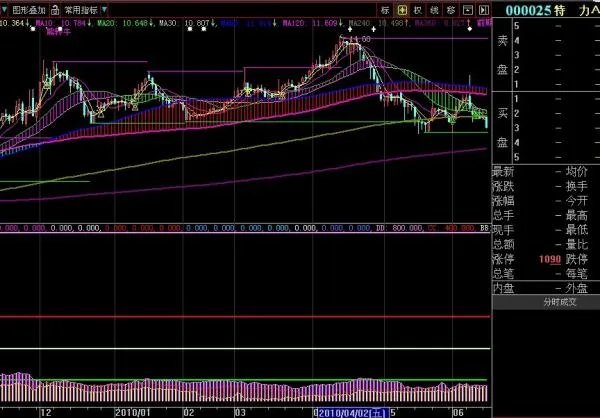
Task: Click the MA240 moving average legend label
Action: point(358,22)
